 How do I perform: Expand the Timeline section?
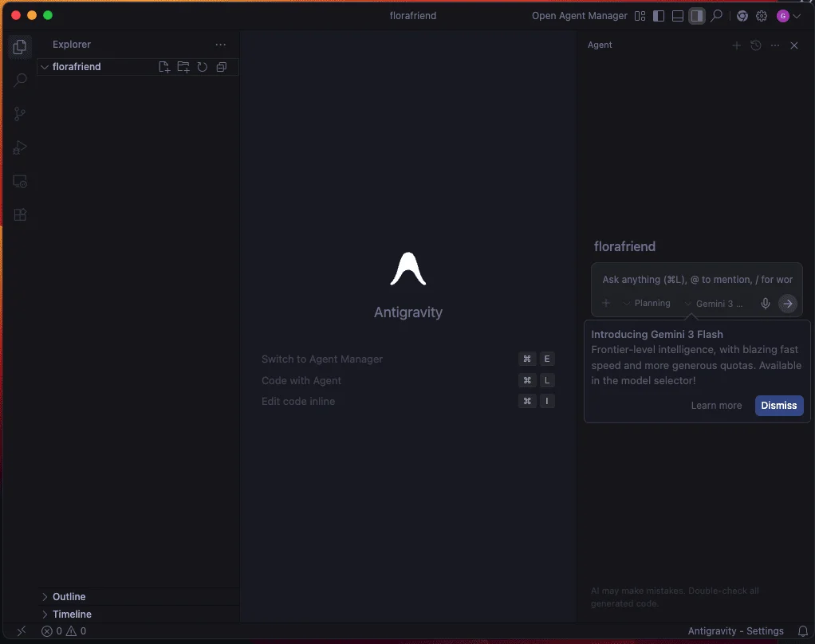coord(72,615)
